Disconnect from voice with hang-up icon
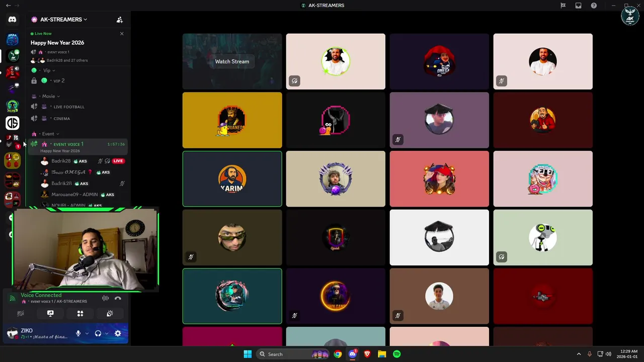Image resolution: width=644 pixels, height=362 pixels. (118, 298)
